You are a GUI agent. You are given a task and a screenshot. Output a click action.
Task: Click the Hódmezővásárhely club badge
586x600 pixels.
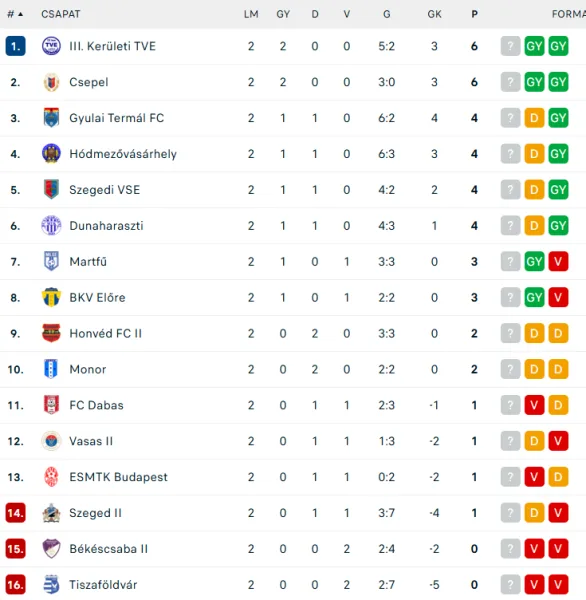[x=51, y=153]
